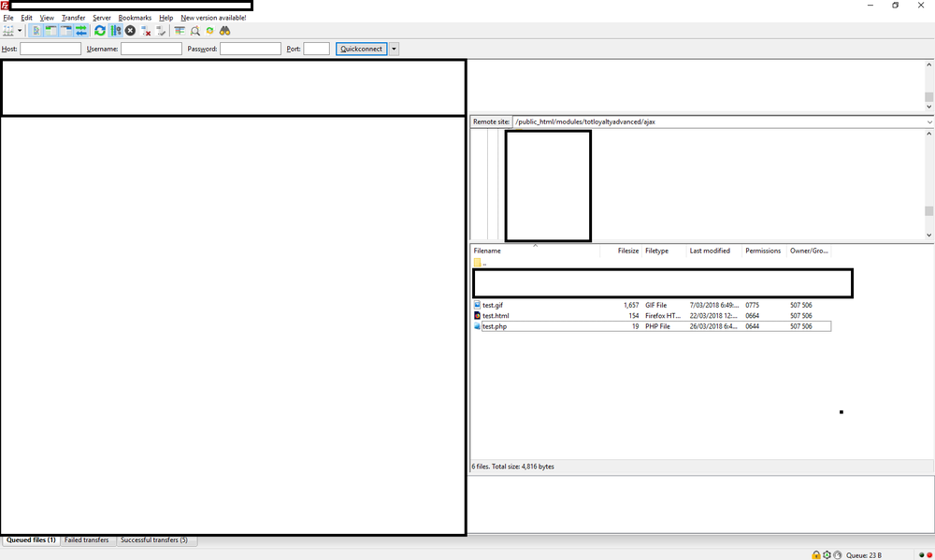Search for files with binoculars icon
This screenshot has height=560, width=935.
[224, 31]
